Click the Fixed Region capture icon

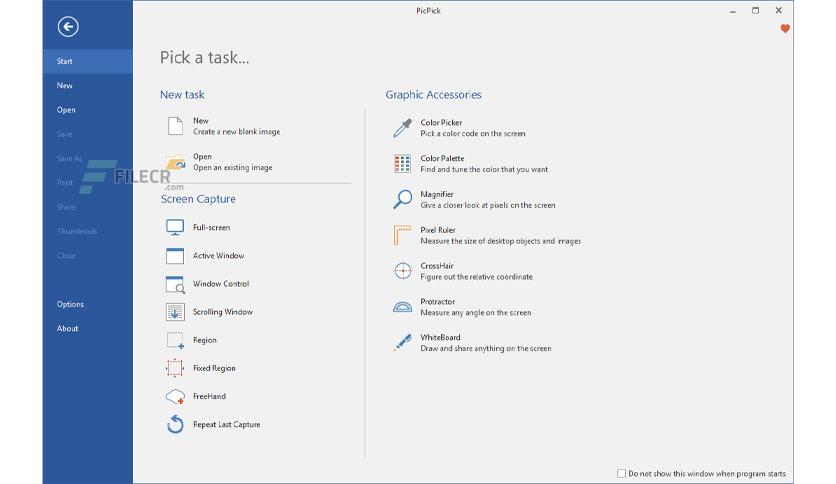click(175, 368)
